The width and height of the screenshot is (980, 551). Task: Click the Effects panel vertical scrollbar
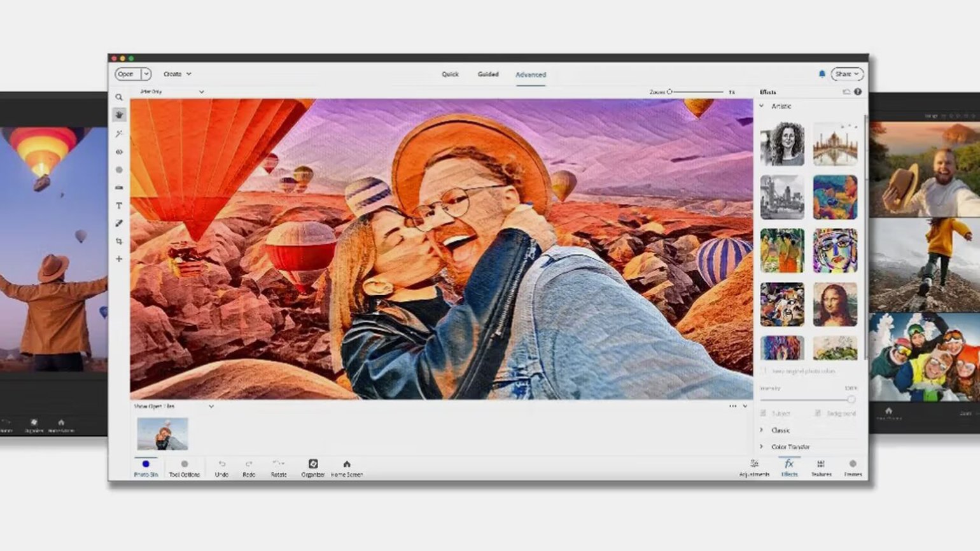(x=865, y=237)
